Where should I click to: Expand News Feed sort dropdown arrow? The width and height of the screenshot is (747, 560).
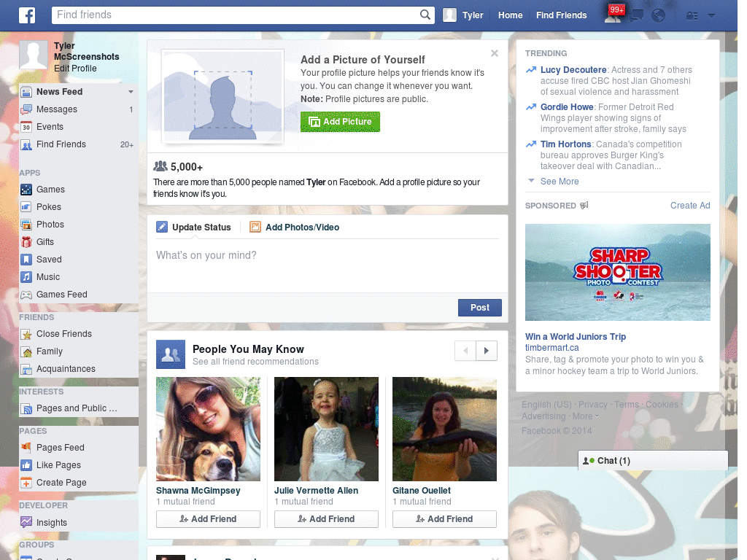(131, 91)
